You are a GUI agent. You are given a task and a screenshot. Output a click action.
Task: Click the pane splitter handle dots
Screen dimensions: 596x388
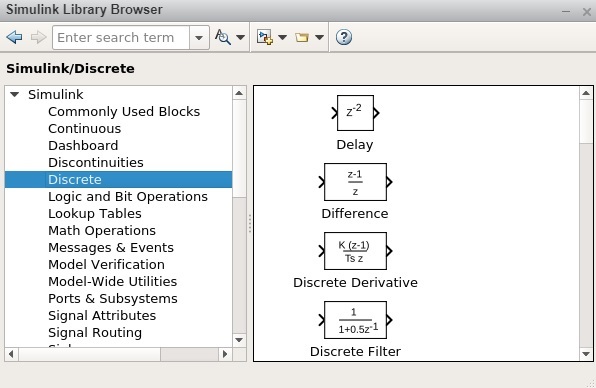tap(250, 223)
